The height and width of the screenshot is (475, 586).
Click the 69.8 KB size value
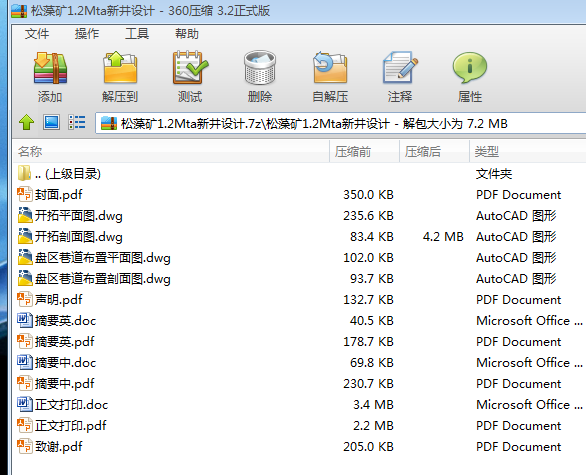click(x=371, y=363)
